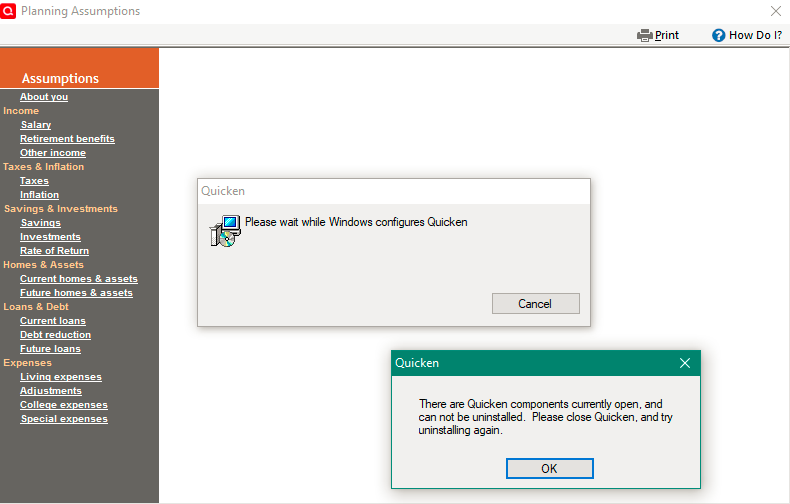This screenshot has width=790, height=504.
Task: Open the Debt reduction link
Action: click(55, 335)
